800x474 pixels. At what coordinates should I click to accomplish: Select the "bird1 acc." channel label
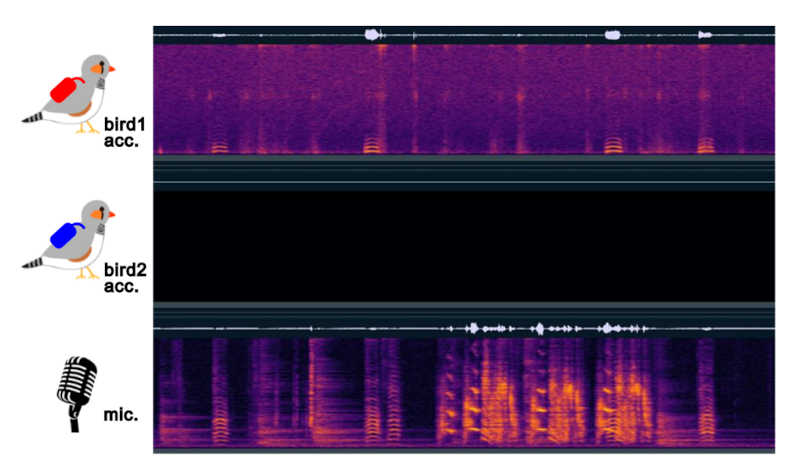click(x=124, y=133)
